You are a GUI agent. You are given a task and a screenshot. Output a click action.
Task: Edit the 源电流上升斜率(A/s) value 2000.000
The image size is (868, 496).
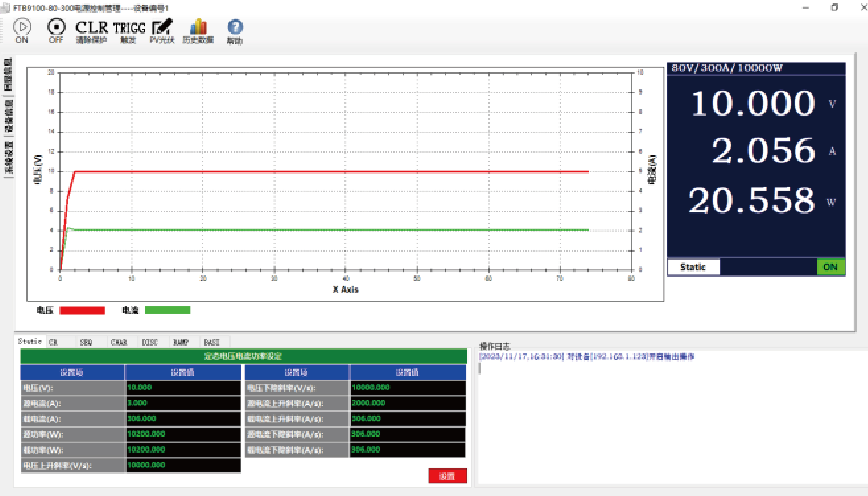[x=408, y=403]
